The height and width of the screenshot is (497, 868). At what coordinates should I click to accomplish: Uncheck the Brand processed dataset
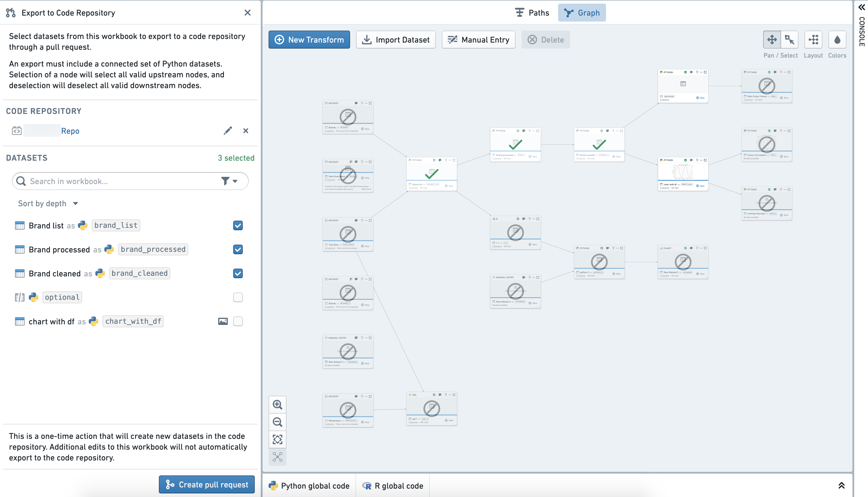coord(238,249)
